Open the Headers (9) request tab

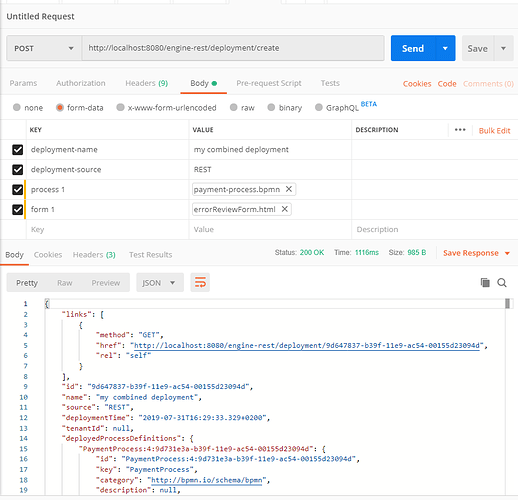click(146, 83)
